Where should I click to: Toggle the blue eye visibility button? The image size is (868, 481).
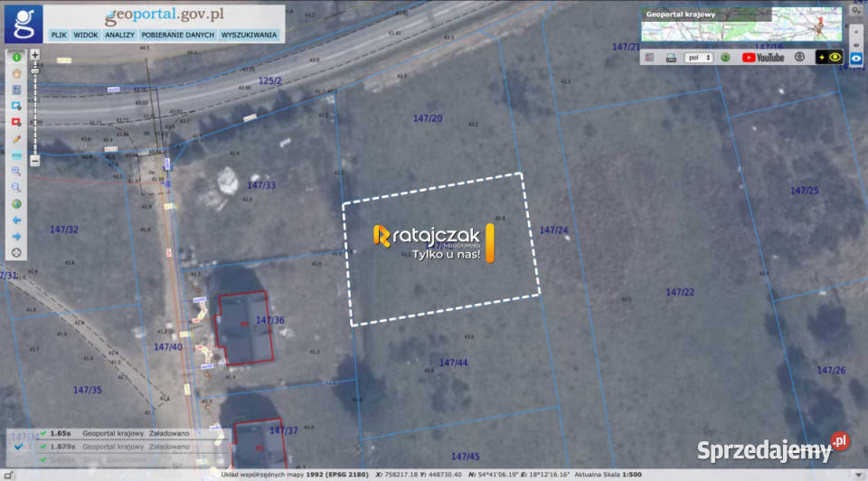click(x=856, y=58)
